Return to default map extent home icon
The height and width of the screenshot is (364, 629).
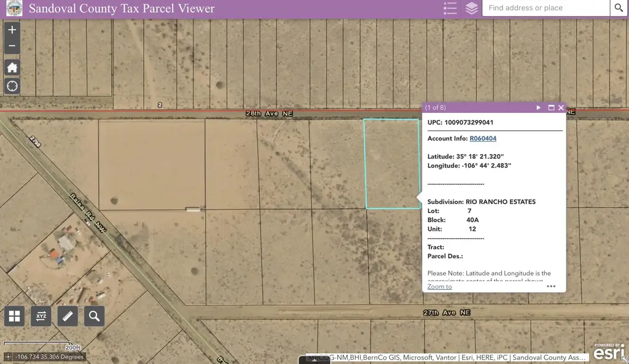point(12,68)
